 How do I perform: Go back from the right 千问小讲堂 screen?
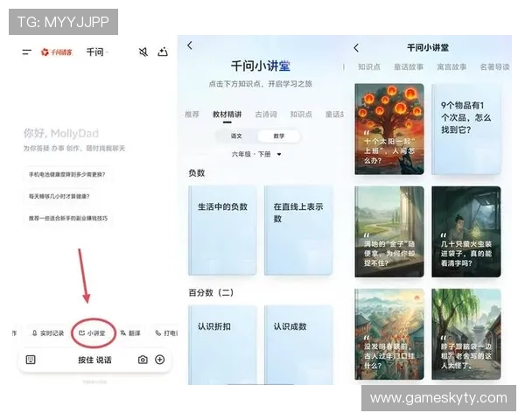point(356,48)
